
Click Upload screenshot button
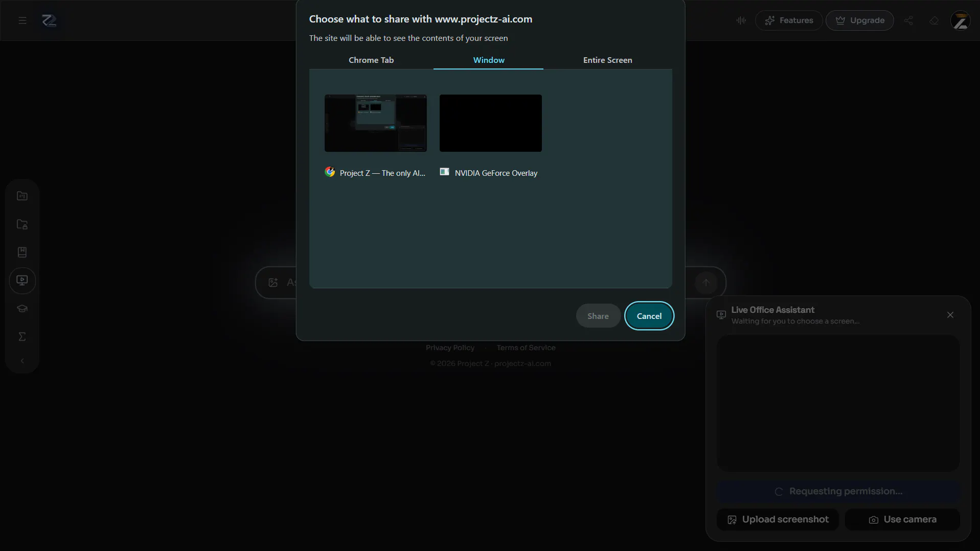click(778, 519)
